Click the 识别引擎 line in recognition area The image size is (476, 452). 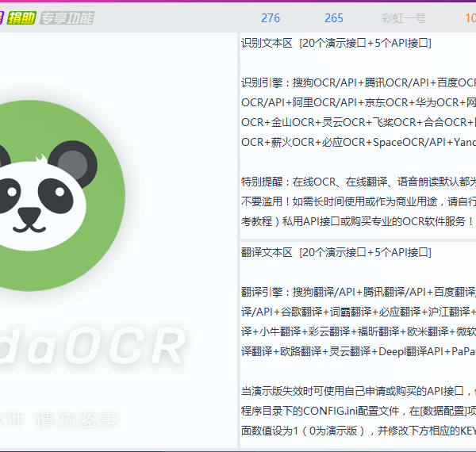pos(359,82)
